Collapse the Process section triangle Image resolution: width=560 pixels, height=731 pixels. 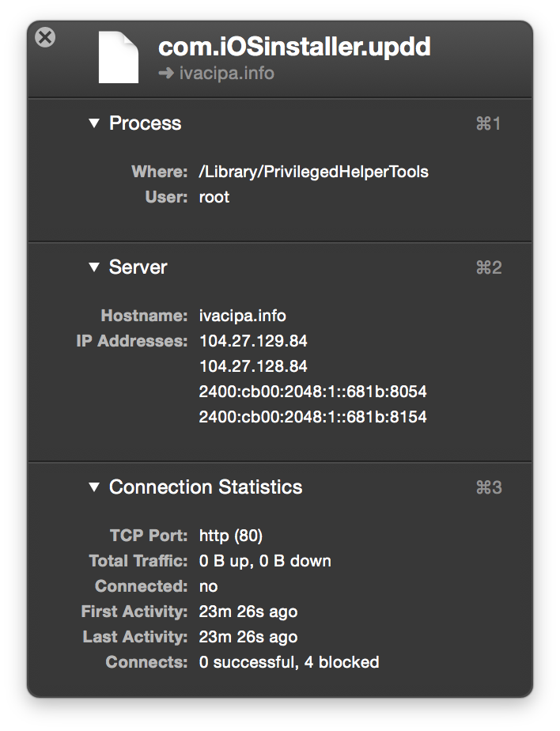94,123
